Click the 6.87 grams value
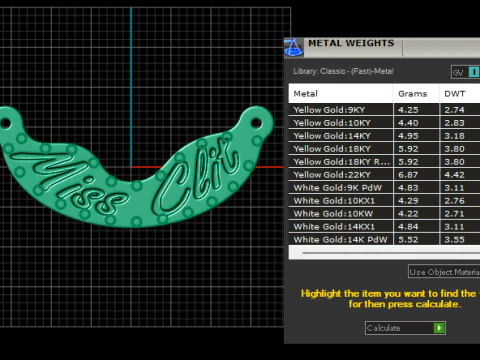Screen dimensions: 480x360 point(408,175)
